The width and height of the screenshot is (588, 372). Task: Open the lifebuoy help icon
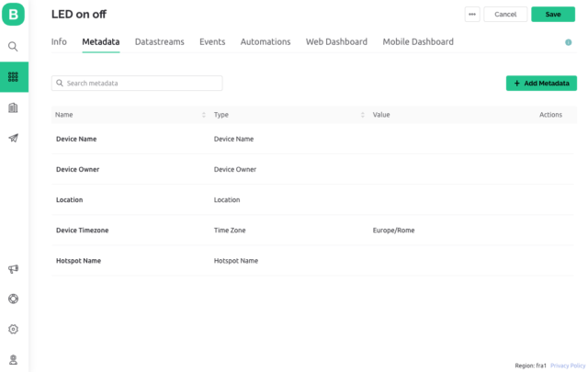[13, 299]
